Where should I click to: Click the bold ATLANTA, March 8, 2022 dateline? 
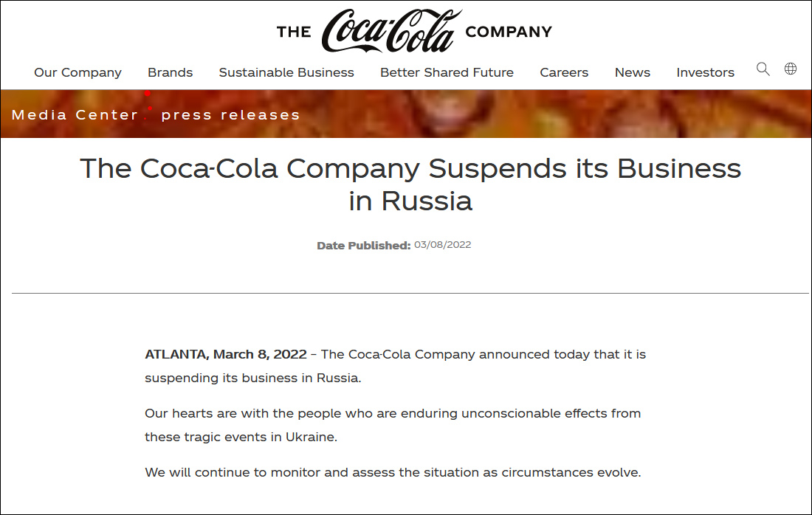click(226, 354)
